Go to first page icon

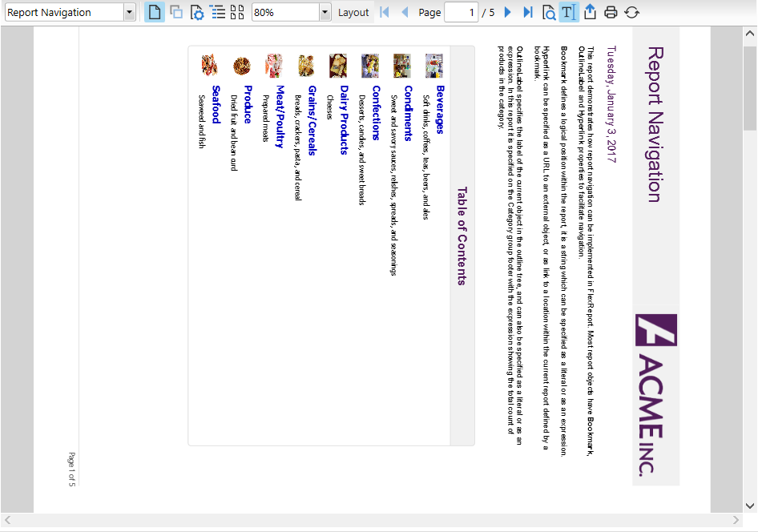pyautogui.click(x=385, y=12)
